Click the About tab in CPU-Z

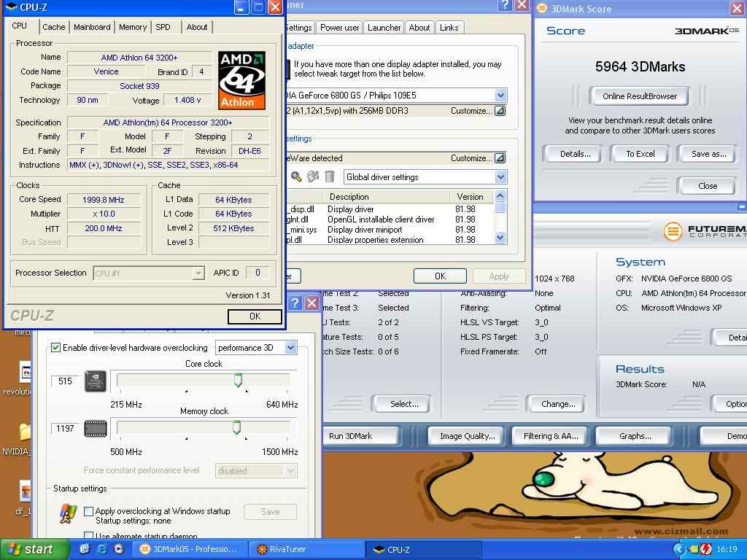197,27
